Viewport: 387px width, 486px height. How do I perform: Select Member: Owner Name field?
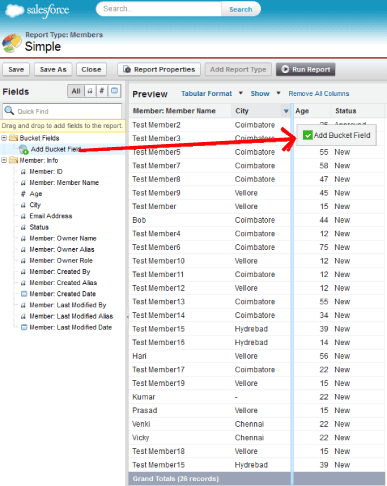click(x=63, y=238)
